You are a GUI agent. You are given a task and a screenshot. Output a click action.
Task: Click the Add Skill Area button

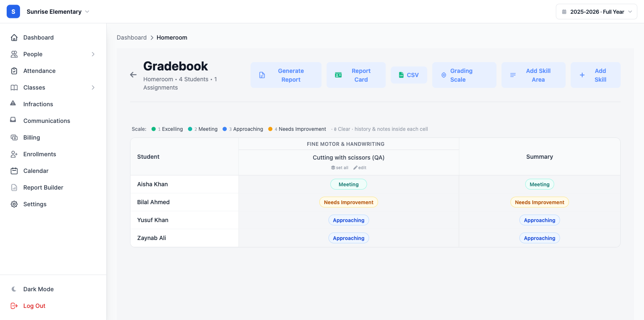click(x=533, y=75)
